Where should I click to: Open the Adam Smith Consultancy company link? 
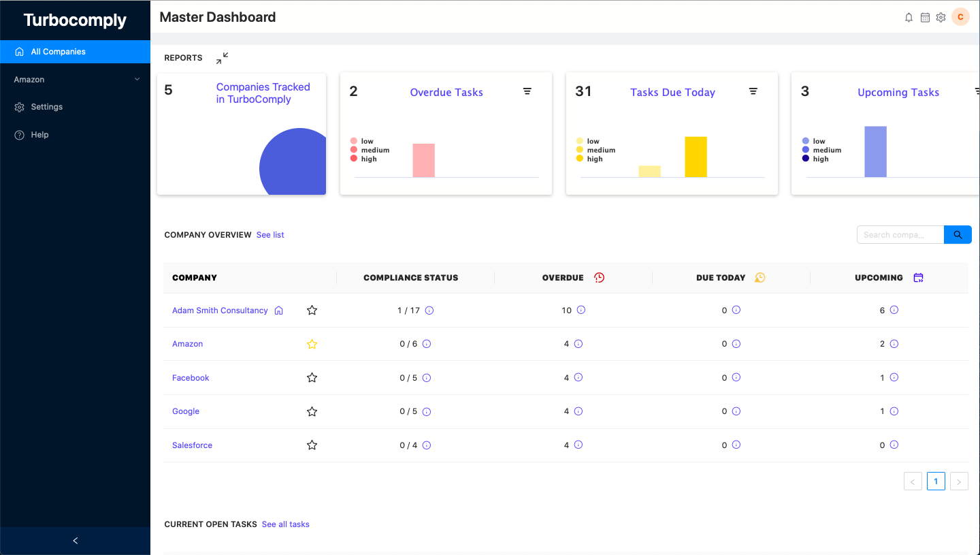(x=220, y=311)
